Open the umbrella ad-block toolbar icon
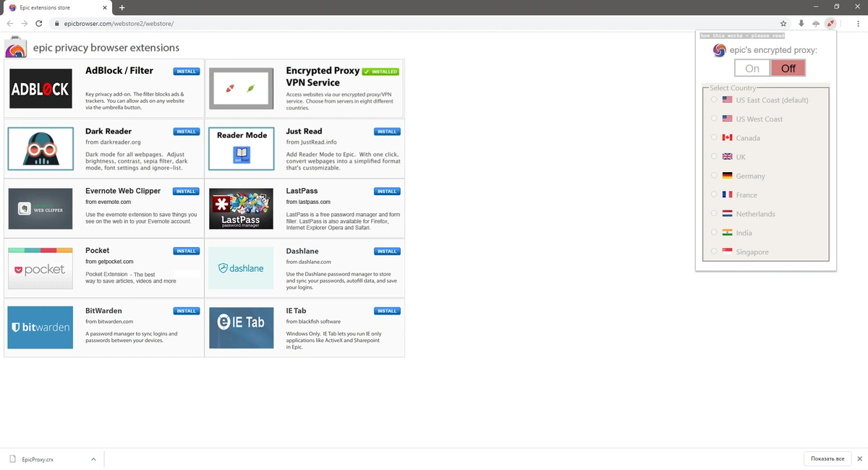The height and width of the screenshot is (470, 868). pyautogui.click(x=816, y=23)
